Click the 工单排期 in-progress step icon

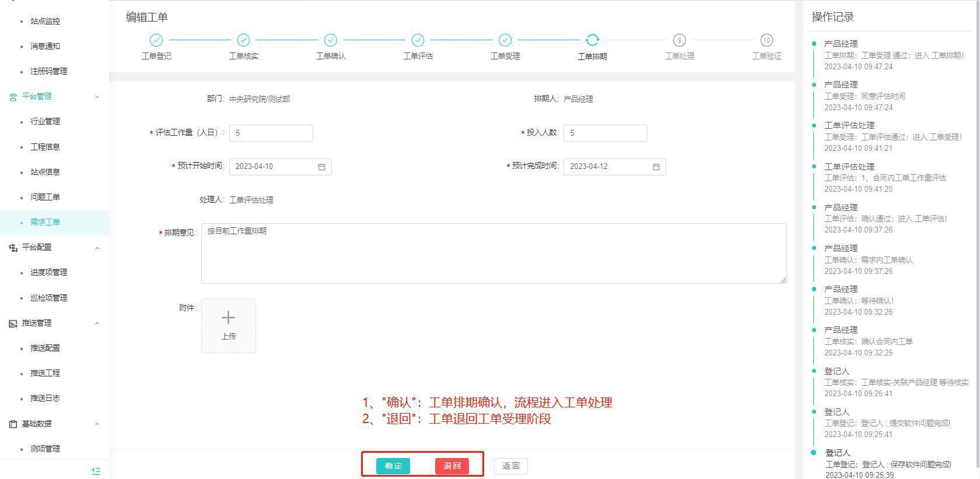(592, 40)
